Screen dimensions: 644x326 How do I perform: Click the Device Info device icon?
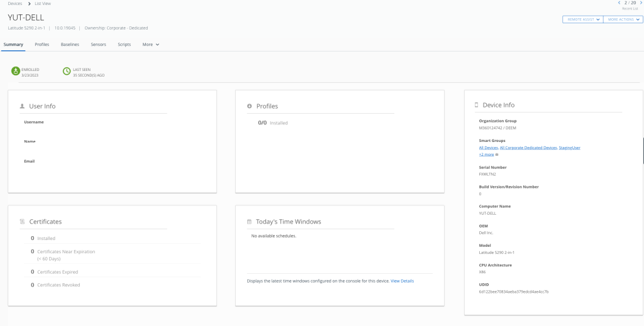tap(477, 105)
